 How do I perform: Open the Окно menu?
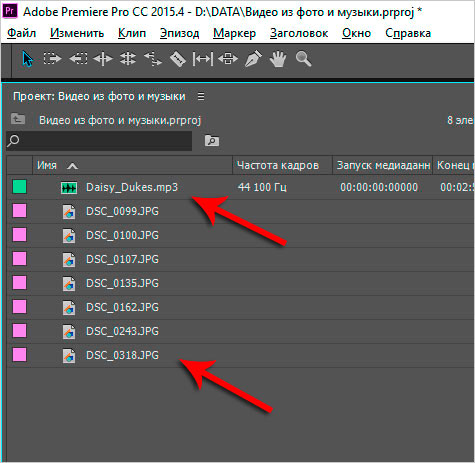[356, 33]
